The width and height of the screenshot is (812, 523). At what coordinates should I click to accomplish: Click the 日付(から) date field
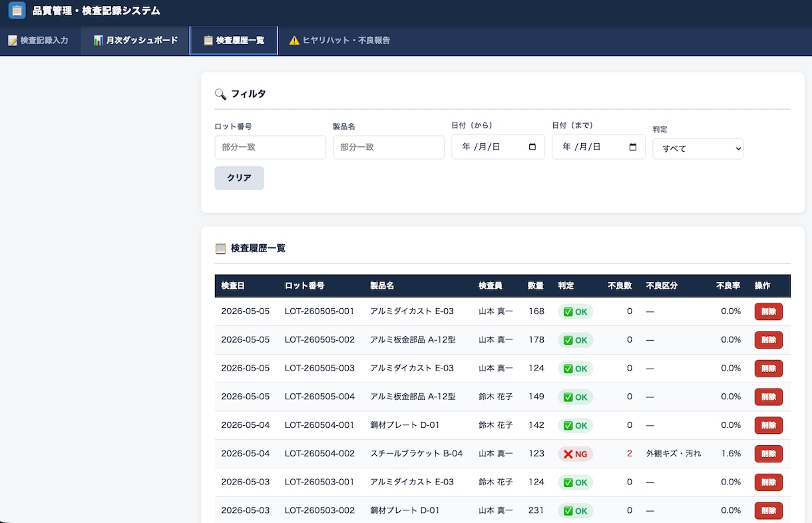498,147
